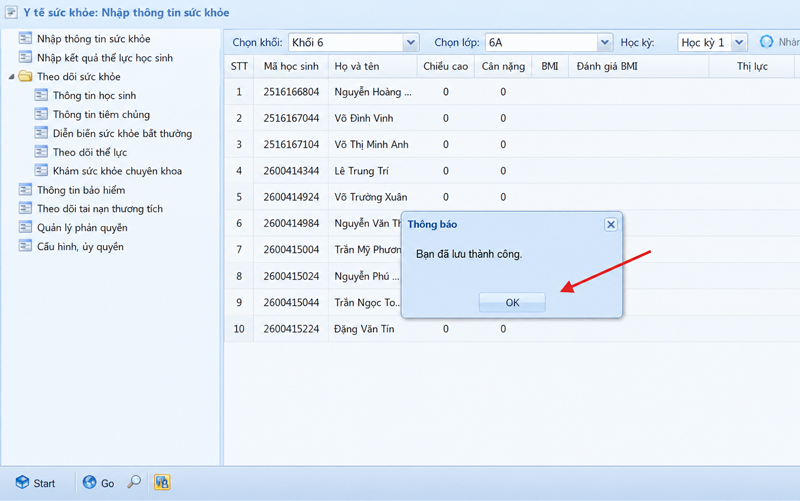Select student code 2600415004
The height and width of the screenshot is (501, 800).
(x=291, y=249)
